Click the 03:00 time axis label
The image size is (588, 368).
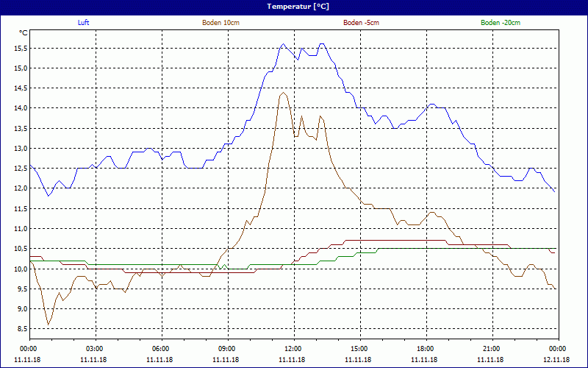pyautogui.click(x=94, y=349)
